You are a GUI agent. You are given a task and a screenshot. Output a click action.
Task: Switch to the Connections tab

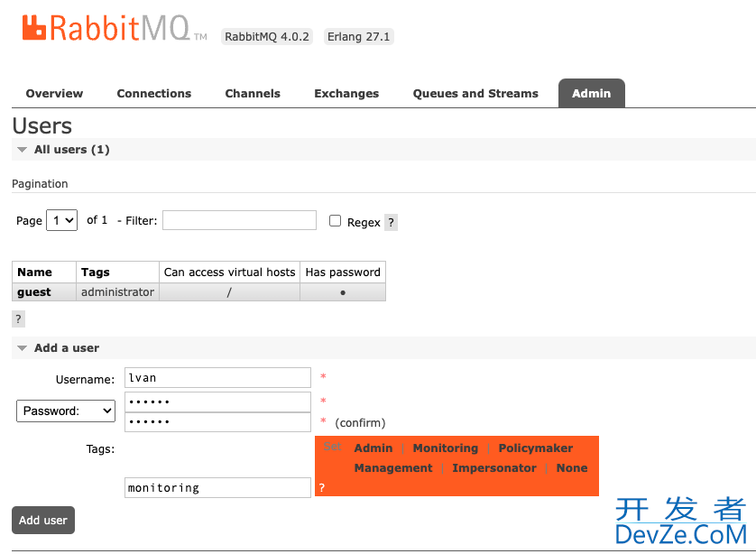point(153,94)
